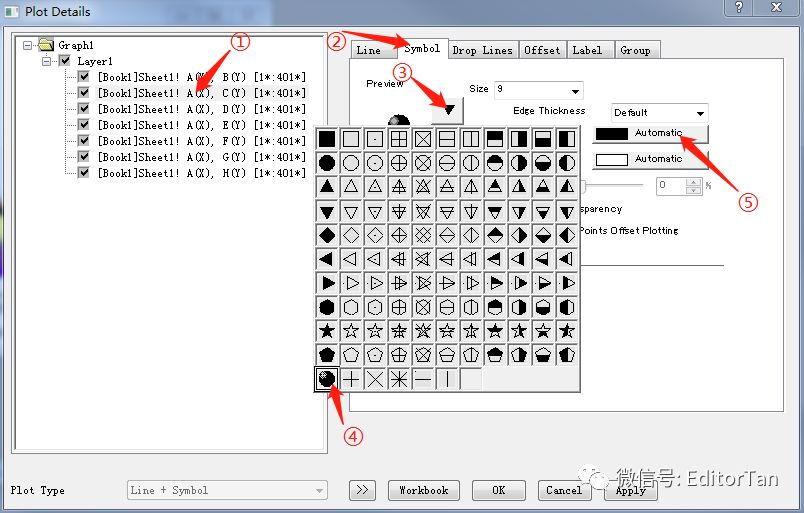Select the solid square symbol

click(327, 139)
